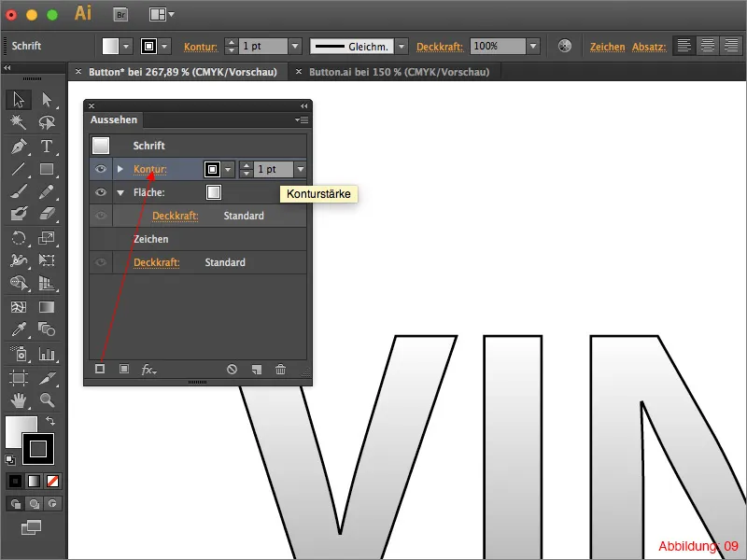The width and height of the screenshot is (747, 560).
Task: Select the Slice tool
Action: coord(47,378)
